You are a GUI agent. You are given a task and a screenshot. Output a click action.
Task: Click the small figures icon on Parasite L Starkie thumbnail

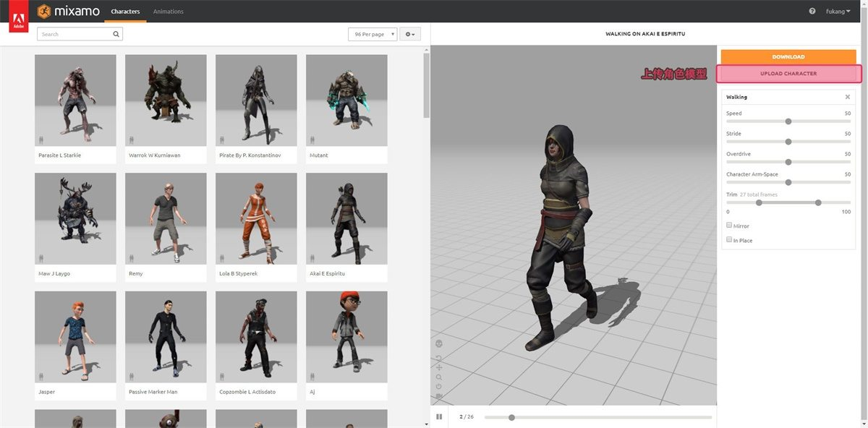pos(41,140)
